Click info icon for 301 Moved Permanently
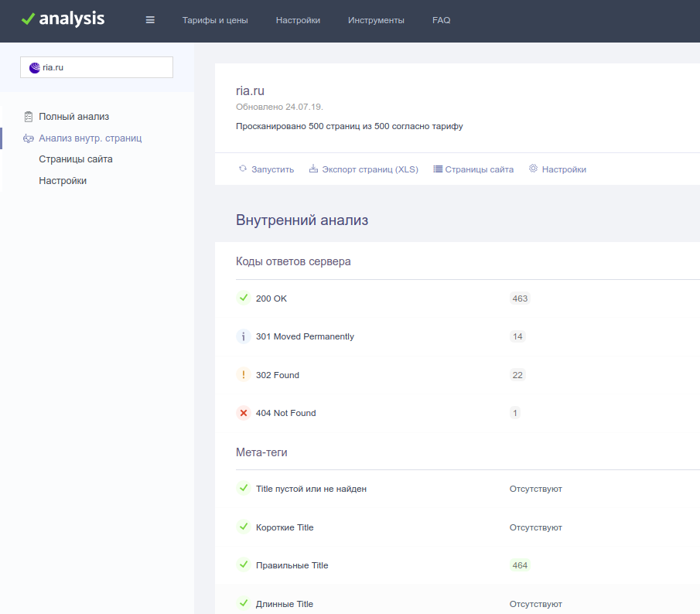 pyautogui.click(x=244, y=336)
